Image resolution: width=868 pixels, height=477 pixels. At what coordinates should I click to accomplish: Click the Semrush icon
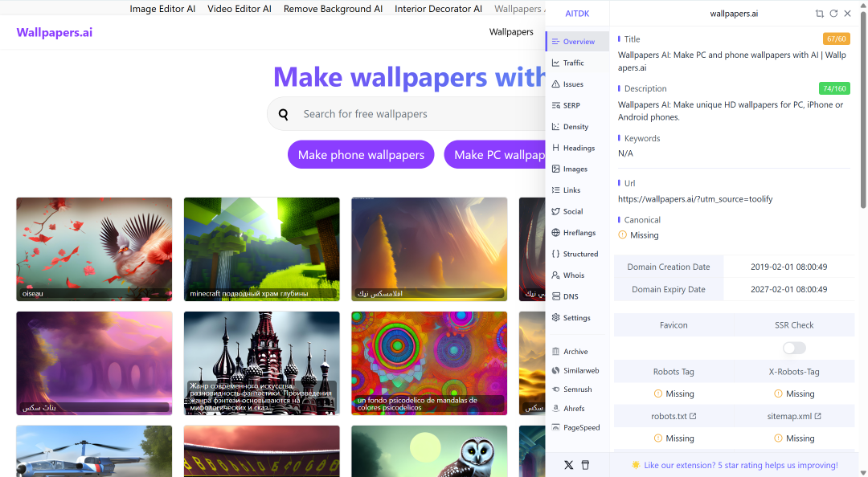pyautogui.click(x=556, y=389)
